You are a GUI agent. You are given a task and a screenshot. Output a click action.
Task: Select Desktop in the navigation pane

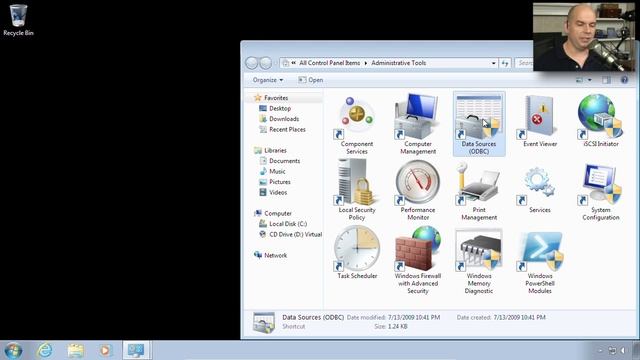(x=280, y=109)
